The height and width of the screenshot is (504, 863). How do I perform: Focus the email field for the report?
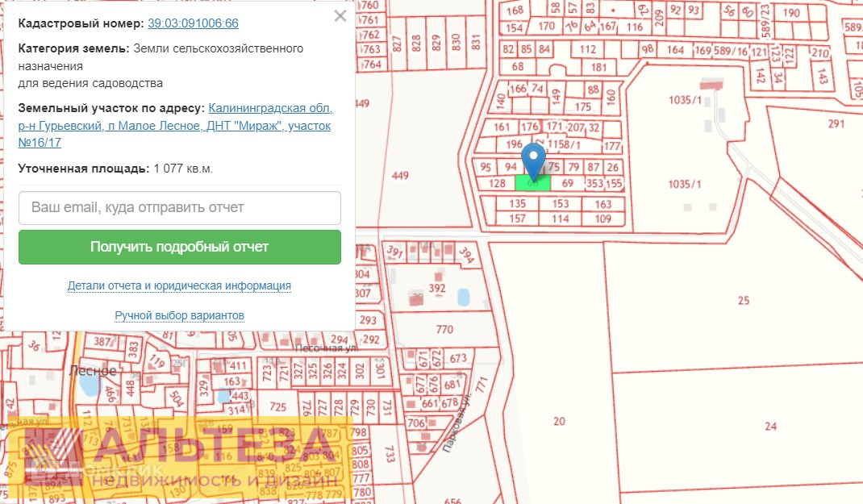[179, 207]
